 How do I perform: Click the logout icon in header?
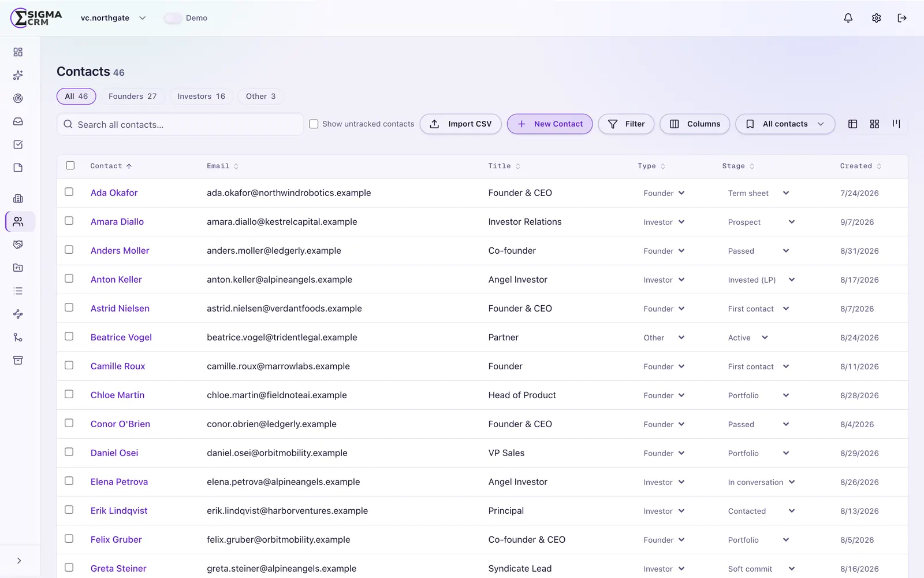[x=902, y=18]
